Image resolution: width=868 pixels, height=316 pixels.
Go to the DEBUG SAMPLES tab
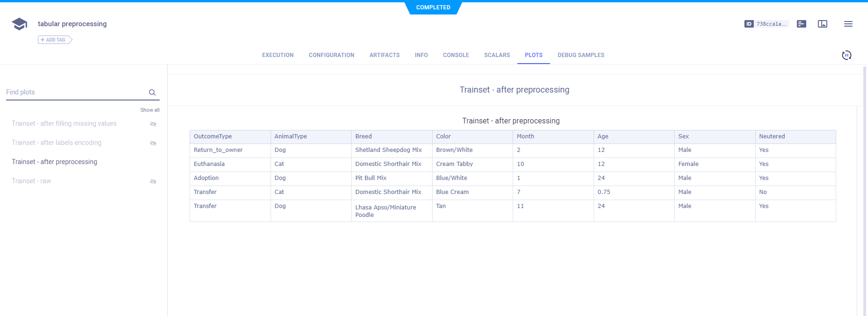tap(581, 55)
